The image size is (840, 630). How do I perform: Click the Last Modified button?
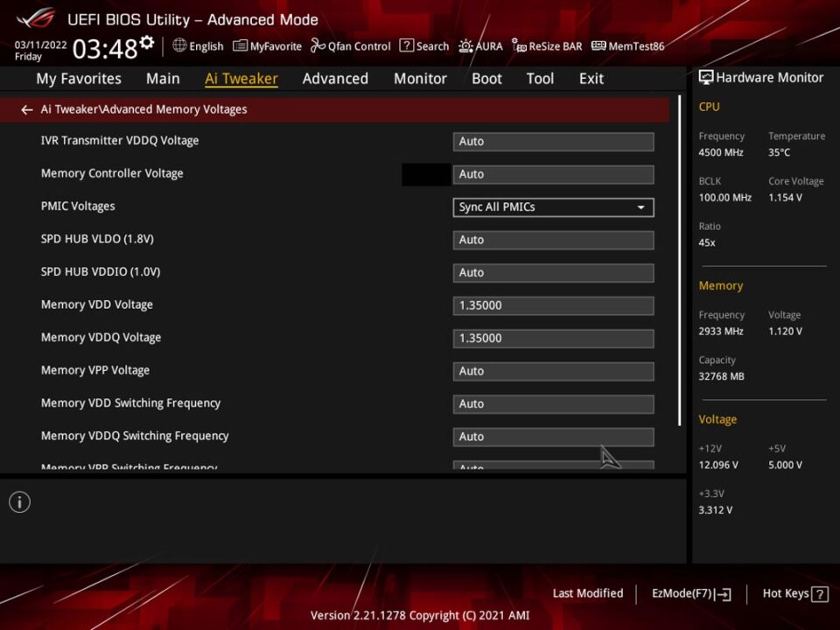588,593
